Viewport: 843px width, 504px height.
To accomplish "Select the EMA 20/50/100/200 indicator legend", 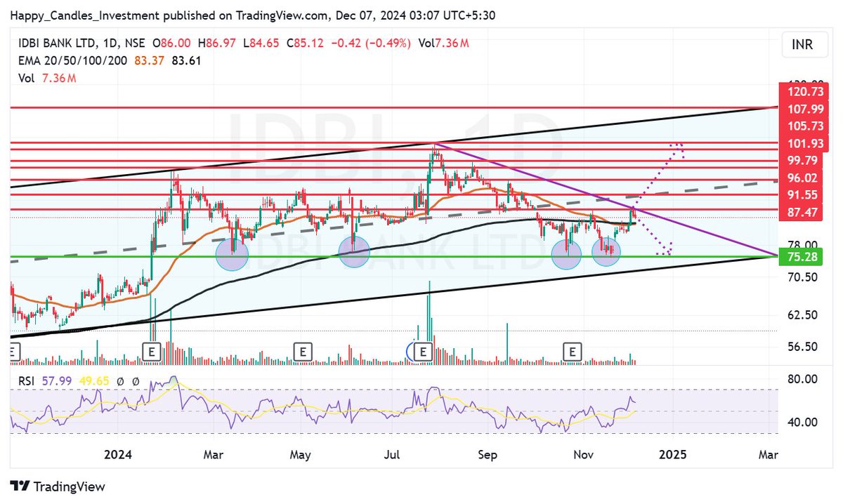I will (x=73, y=60).
